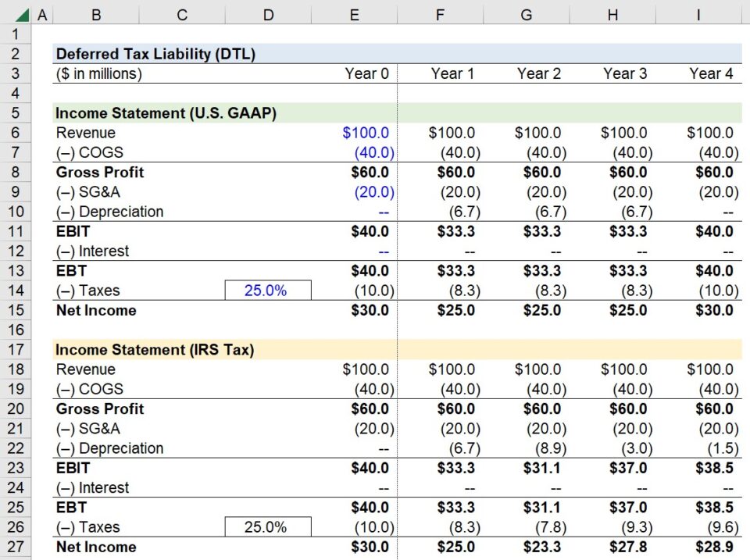
Task: Select column I header
Action: click(698, 14)
